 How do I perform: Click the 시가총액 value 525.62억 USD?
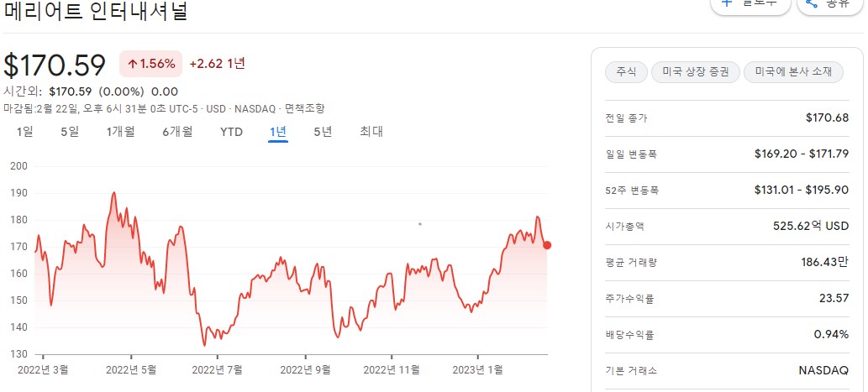coord(810,226)
